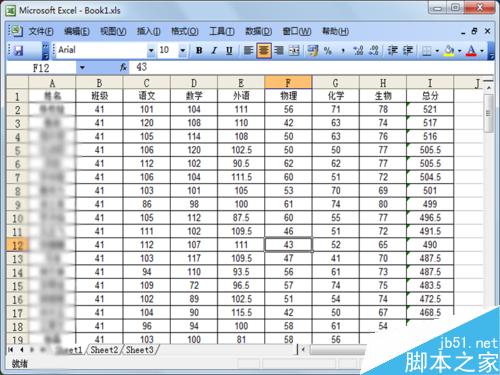The height and width of the screenshot is (375, 500).
Task: Open fill color dropdown arrow
Action: (x=459, y=51)
